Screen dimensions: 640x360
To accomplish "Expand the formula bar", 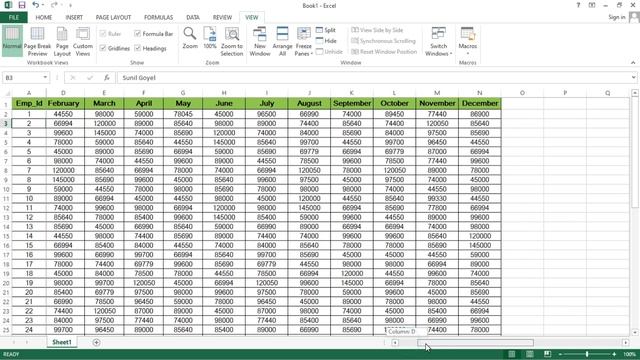I will 633,78.
